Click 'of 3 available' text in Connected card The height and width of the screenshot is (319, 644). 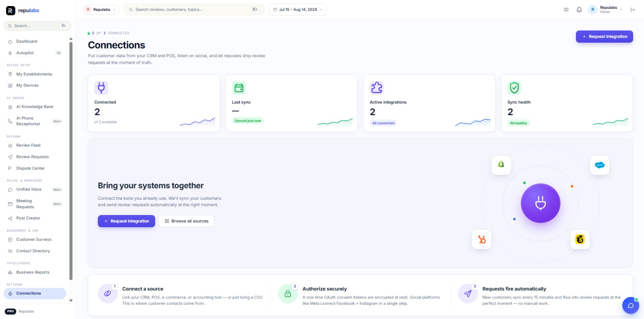coord(106,122)
